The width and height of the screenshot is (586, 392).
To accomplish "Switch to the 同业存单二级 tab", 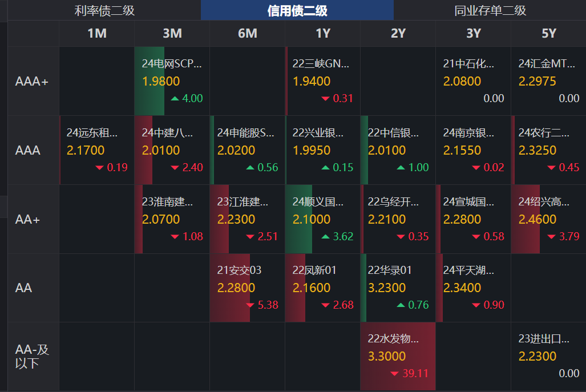I will coord(489,10).
